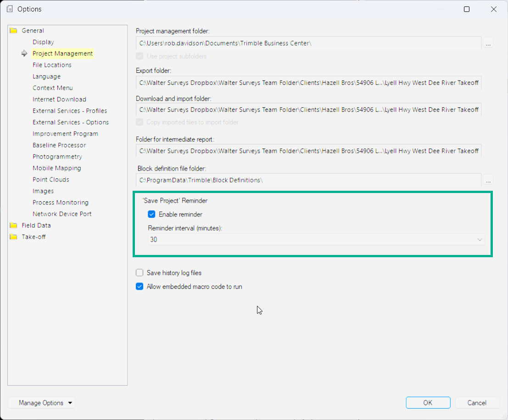Image resolution: width=508 pixels, height=420 pixels.
Task: Check Save history log files
Action: click(140, 273)
